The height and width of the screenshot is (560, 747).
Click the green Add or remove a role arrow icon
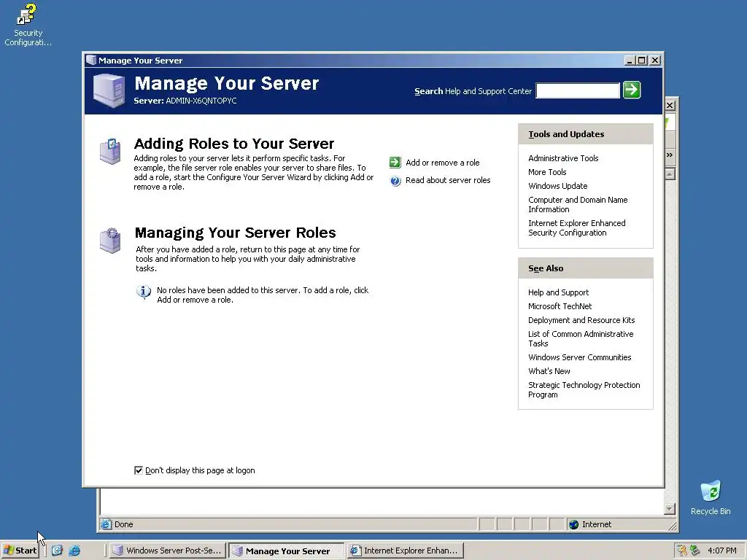395,163
